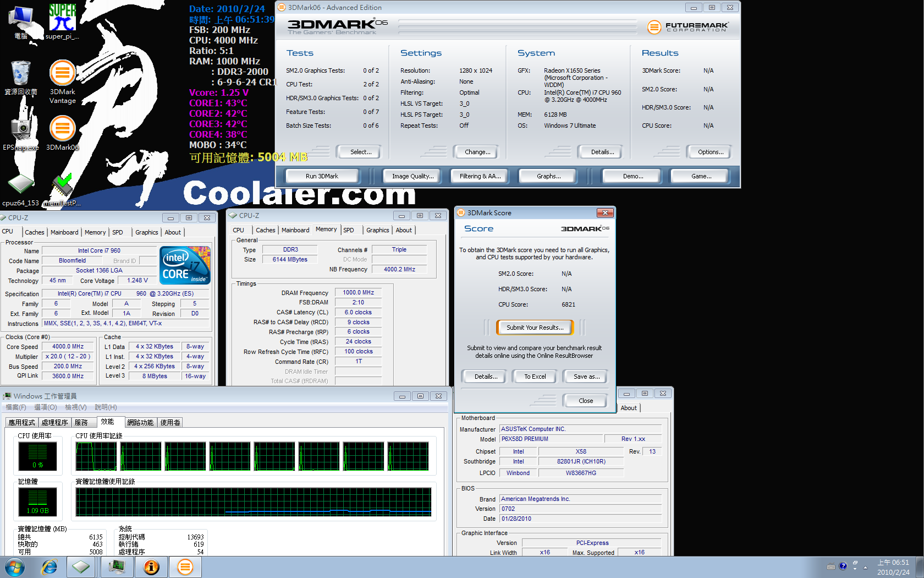
Task: Click the Intel Core i7 logo in CPU-Z
Action: [x=185, y=265]
